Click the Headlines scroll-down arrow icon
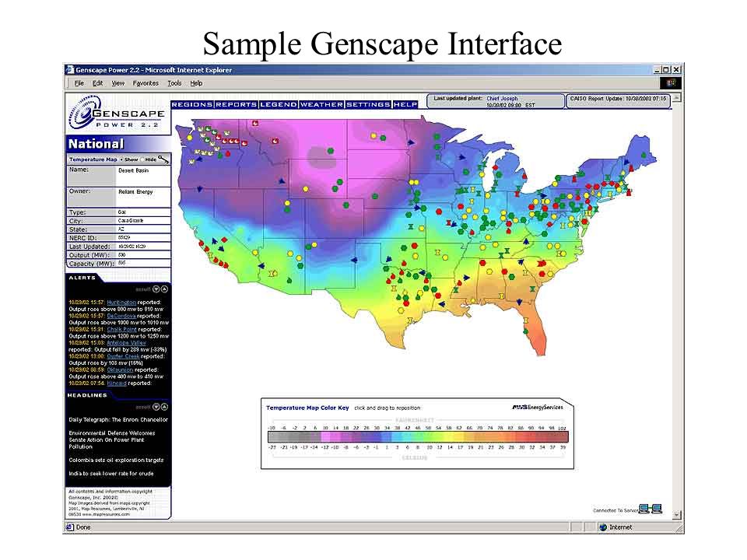This screenshot has width=747, height=560. click(156, 407)
